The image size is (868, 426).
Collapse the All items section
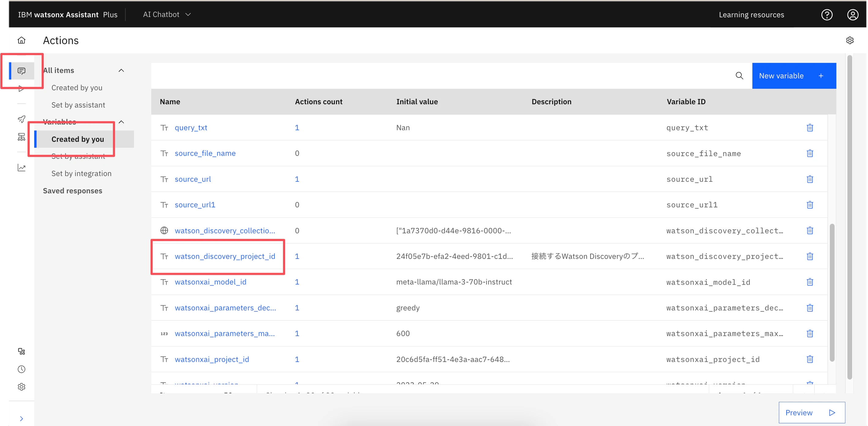121,70
